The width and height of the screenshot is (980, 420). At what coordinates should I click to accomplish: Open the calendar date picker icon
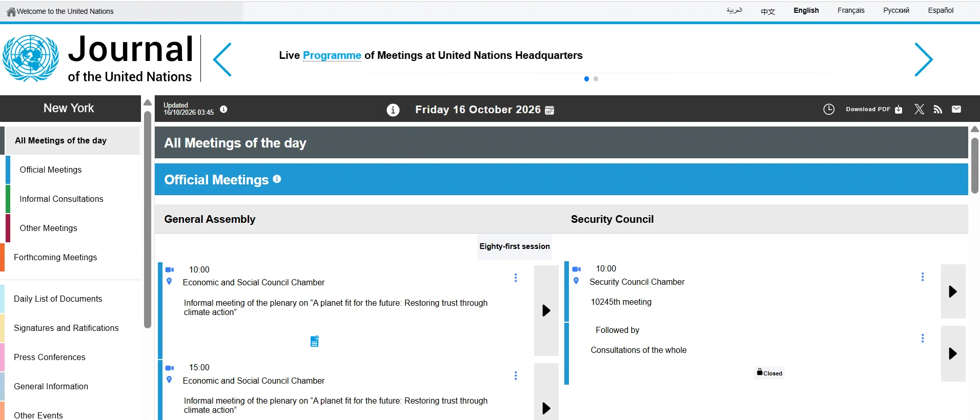click(549, 110)
